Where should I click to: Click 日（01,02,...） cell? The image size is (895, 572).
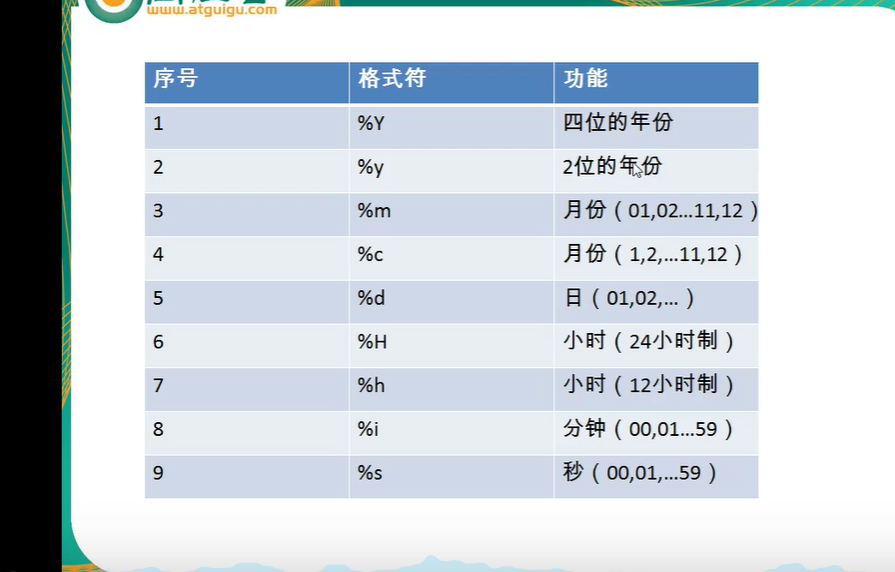pyautogui.click(x=656, y=302)
